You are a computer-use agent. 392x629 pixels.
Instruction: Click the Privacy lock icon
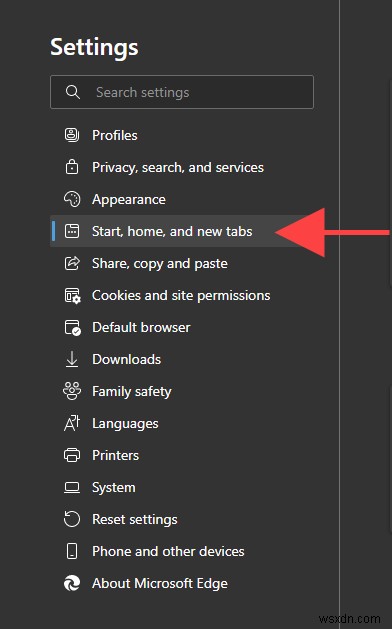click(72, 167)
